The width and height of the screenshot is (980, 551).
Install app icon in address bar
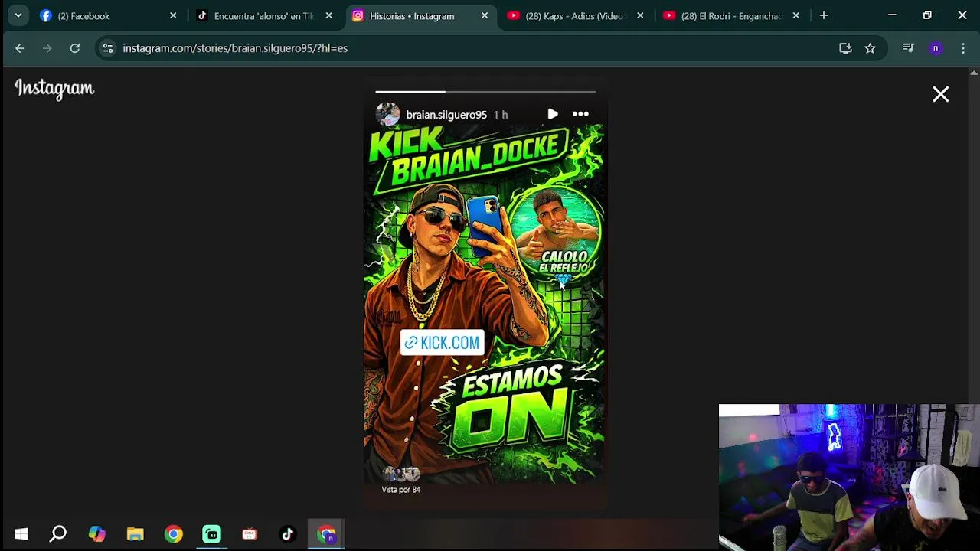click(x=845, y=48)
